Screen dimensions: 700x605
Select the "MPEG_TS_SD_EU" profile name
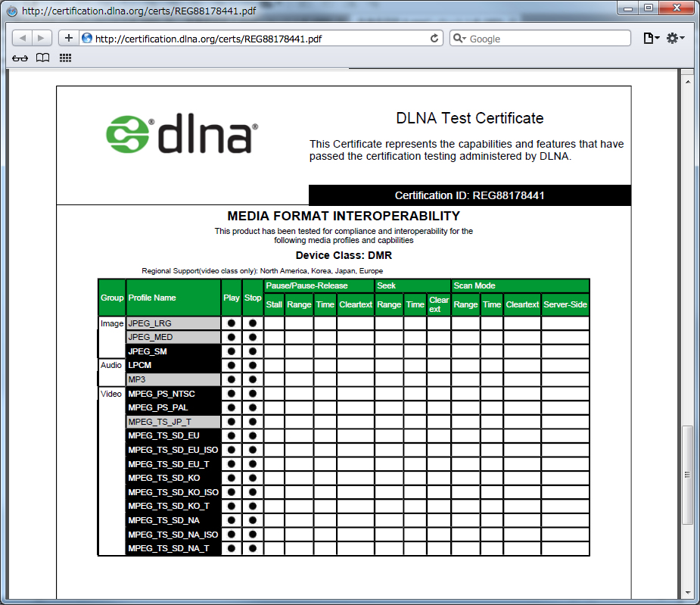pos(173,435)
